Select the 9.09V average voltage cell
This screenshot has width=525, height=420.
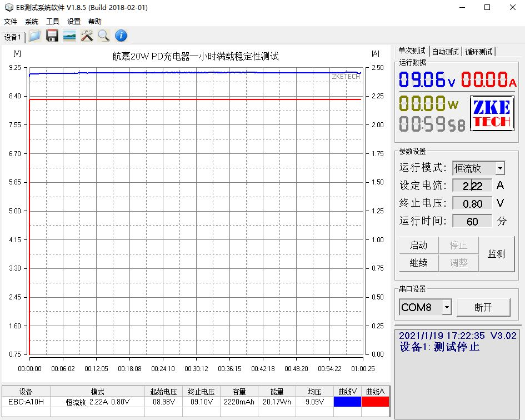coord(315,402)
